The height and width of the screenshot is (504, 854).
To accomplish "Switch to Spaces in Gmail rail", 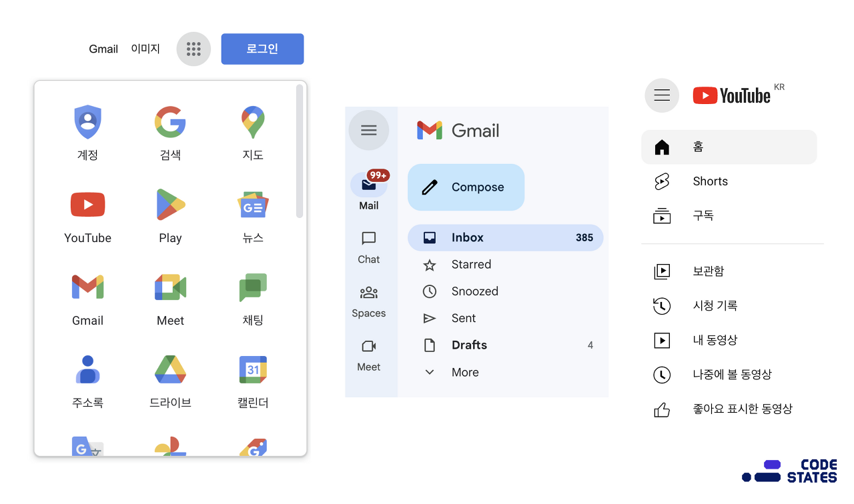I will (x=369, y=301).
